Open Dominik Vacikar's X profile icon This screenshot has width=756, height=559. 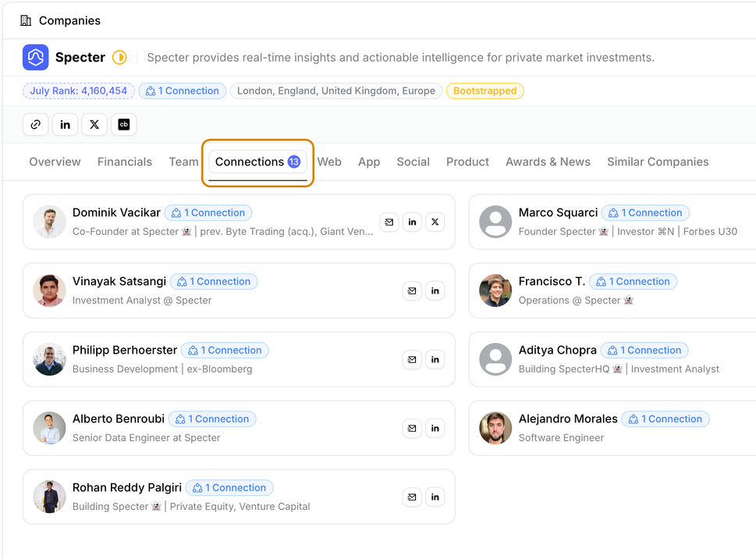pyautogui.click(x=435, y=222)
